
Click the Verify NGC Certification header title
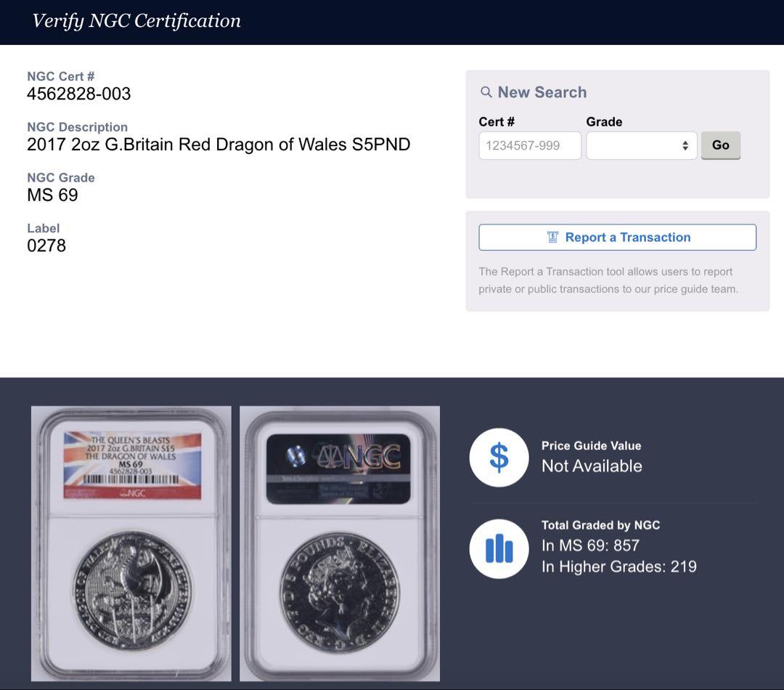point(136,21)
